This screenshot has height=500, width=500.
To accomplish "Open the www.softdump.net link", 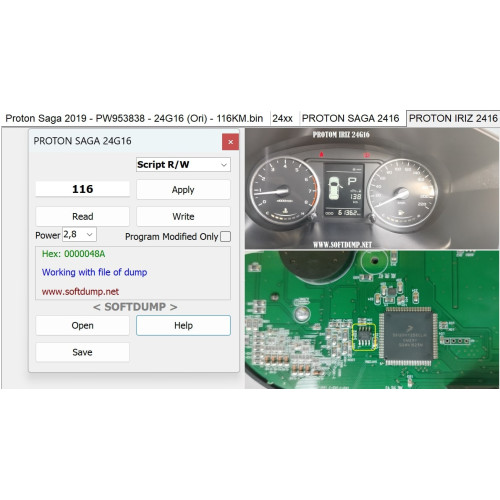I will tap(80, 292).
